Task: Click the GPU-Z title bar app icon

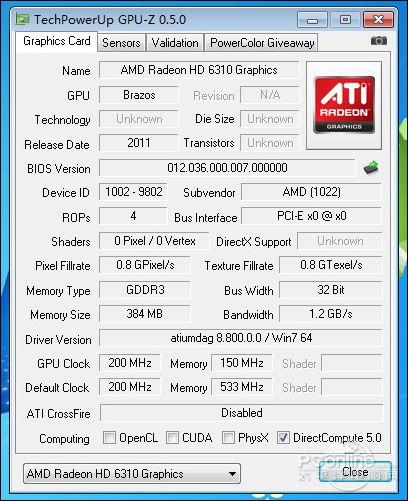Action: tap(23, 20)
